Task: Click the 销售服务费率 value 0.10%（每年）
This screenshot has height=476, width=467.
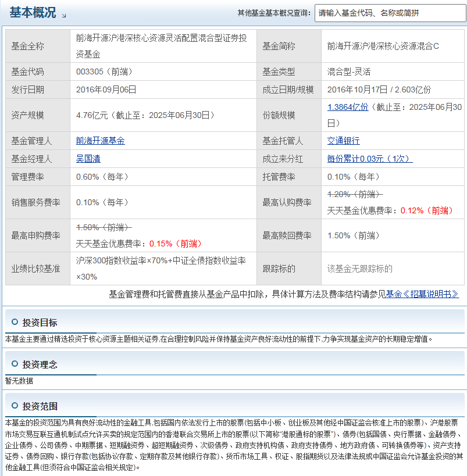Action: [x=102, y=202]
